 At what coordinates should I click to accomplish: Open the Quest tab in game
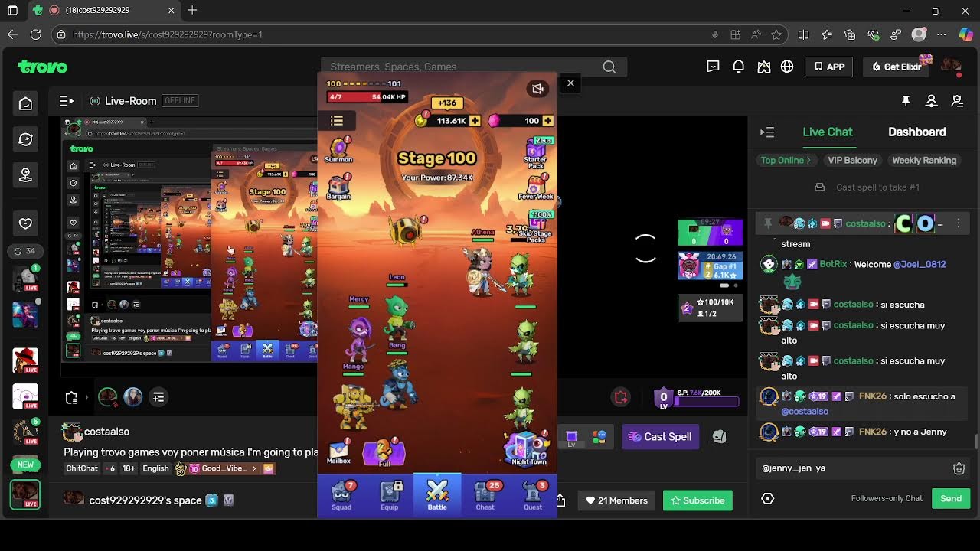[533, 495]
